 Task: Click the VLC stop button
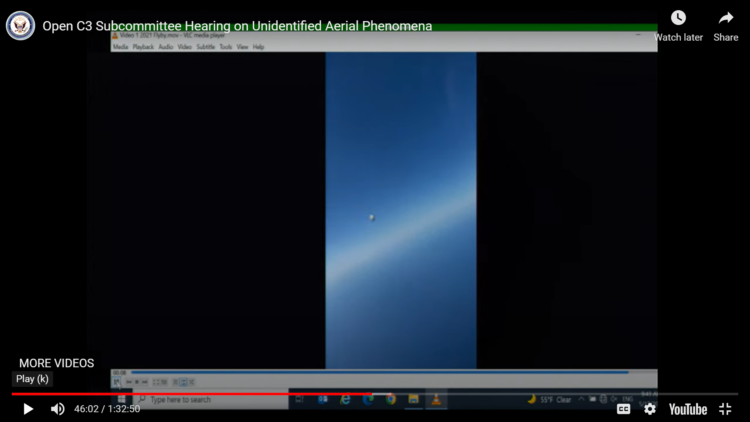click(137, 382)
